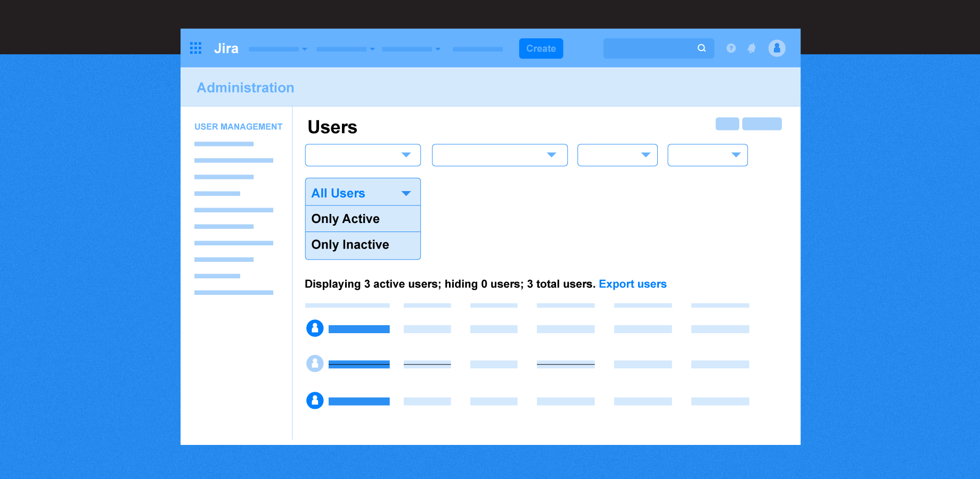Click the fourth header navigation item before Create
This screenshot has height=479, width=980.
[478, 49]
